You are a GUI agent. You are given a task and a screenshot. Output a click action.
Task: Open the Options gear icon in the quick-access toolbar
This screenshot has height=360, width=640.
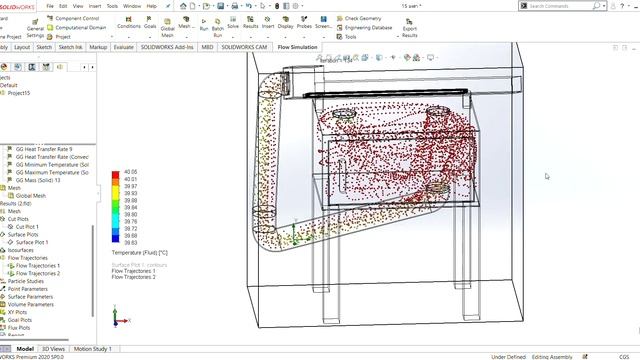click(296, 6)
